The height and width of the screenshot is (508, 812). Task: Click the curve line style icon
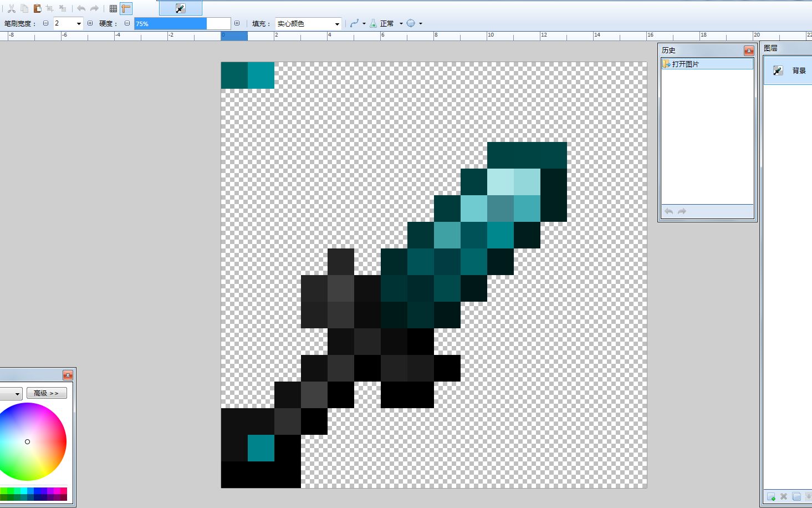point(354,23)
